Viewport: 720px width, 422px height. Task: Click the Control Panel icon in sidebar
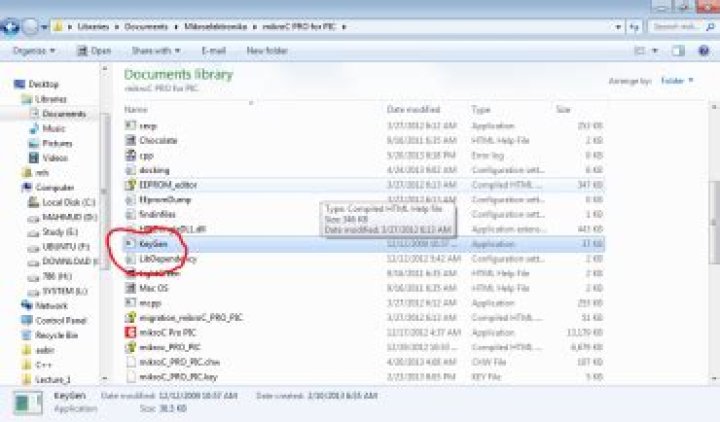pos(27,320)
